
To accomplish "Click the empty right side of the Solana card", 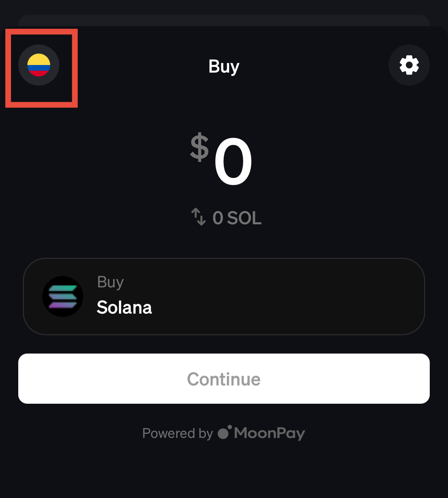I will click(x=323, y=297).
